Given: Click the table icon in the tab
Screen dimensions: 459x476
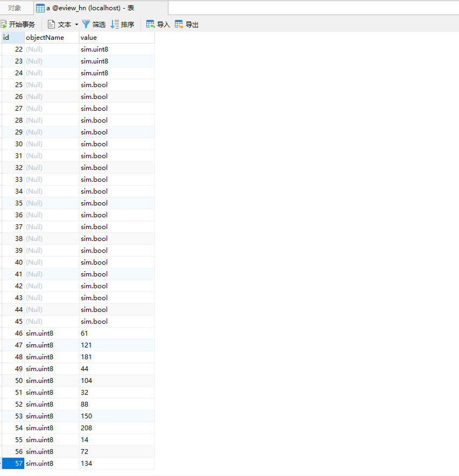Looking at the screenshot, I should pos(40,8).
